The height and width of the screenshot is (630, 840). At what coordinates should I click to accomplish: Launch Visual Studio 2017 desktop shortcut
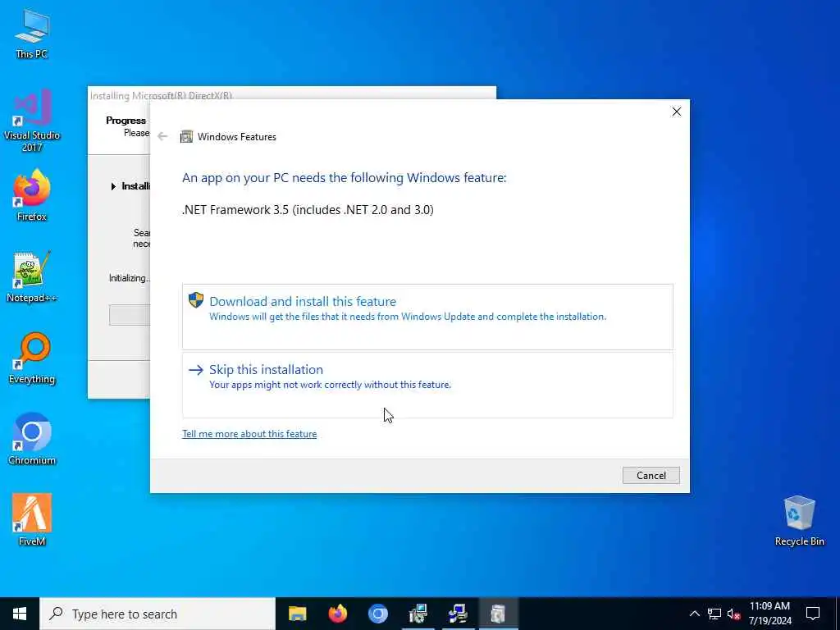tap(32, 121)
